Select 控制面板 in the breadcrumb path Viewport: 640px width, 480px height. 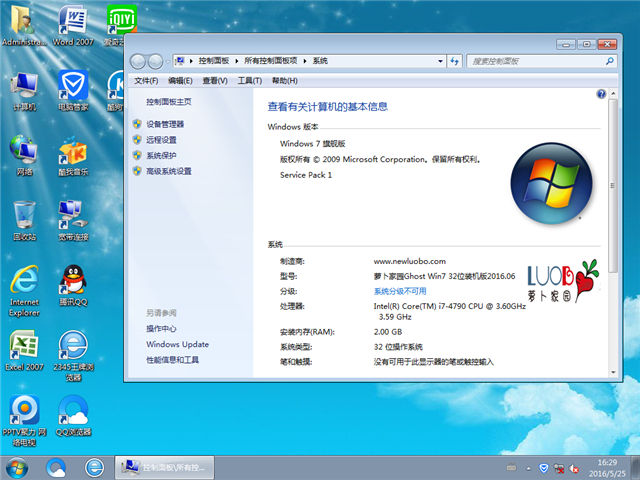click(213, 61)
